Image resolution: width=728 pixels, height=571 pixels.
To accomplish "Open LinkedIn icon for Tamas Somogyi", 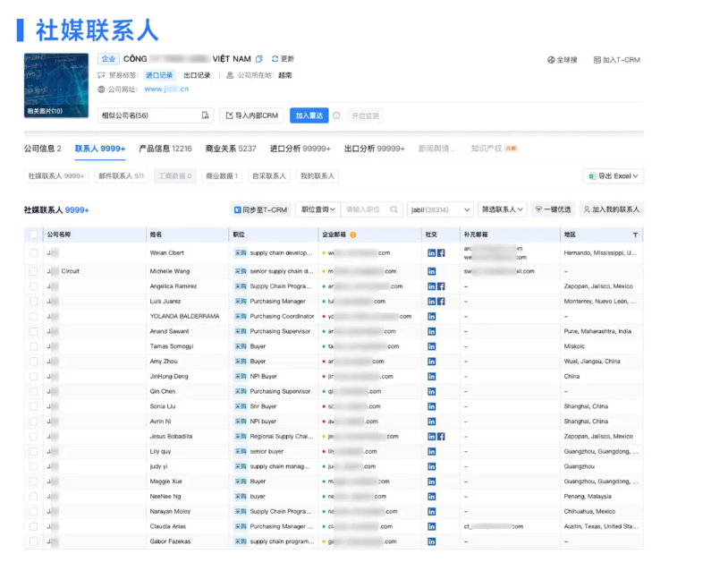I will tap(431, 346).
